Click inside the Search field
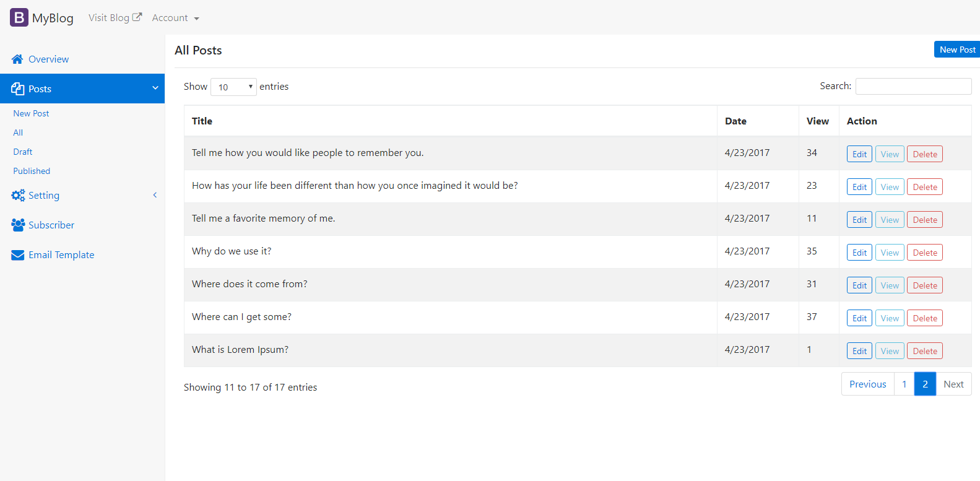The image size is (980, 481). [913, 86]
